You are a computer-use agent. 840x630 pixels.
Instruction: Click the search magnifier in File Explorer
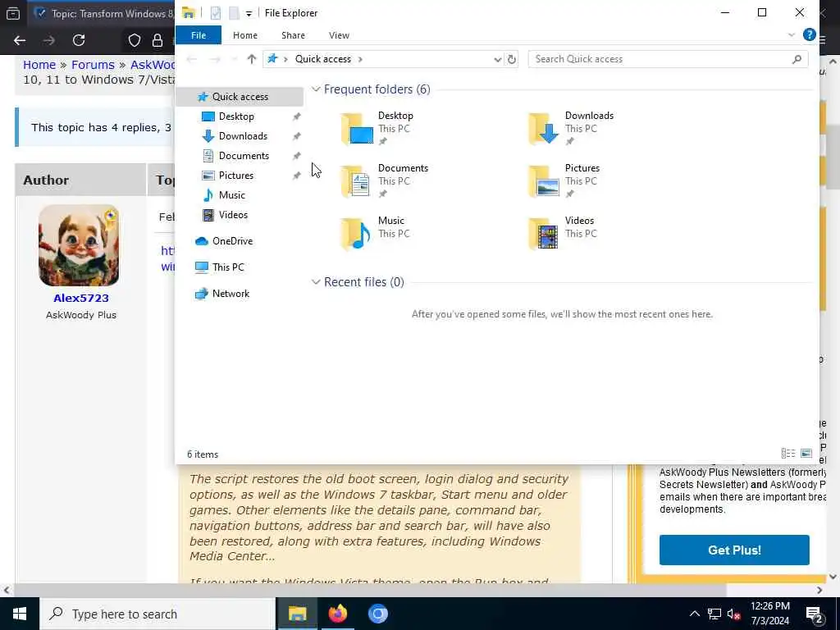(x=797, y=59)
